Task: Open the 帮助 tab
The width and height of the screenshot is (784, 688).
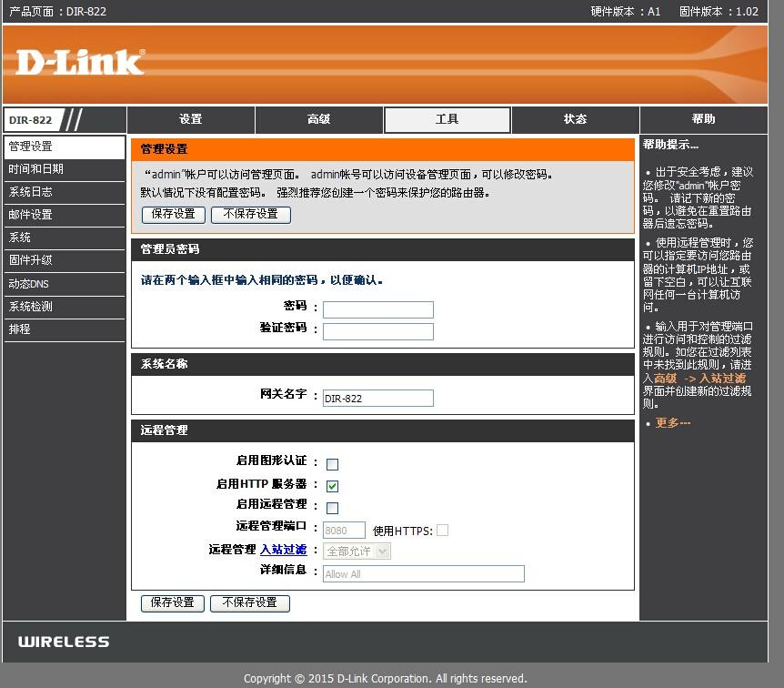Action: pyautogui.click(x=703, y=119)
